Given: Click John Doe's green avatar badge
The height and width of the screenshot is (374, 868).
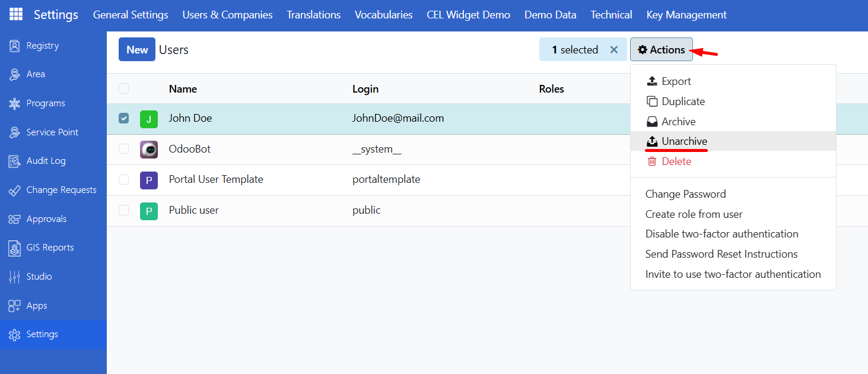Looking at the screenshot, I should tap(148, 118).
